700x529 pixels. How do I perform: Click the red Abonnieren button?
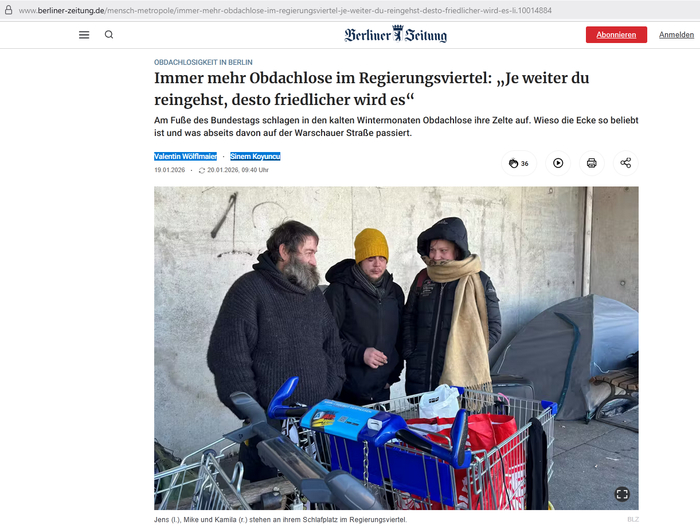point(616,35)
